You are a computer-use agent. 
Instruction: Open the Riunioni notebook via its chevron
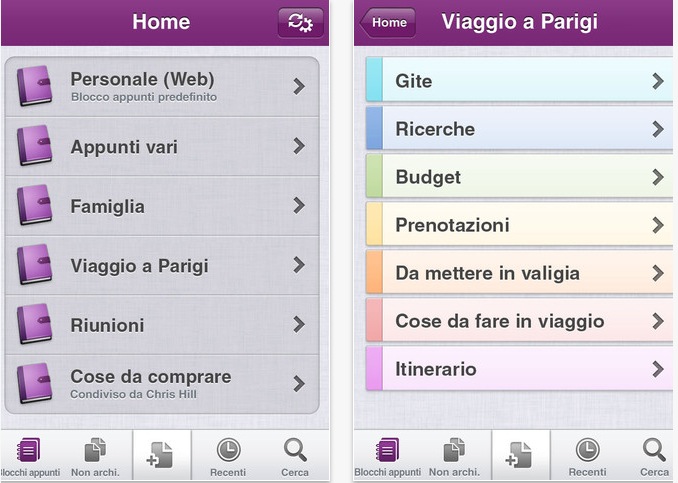pyautogui.click(x=299, y=324)
